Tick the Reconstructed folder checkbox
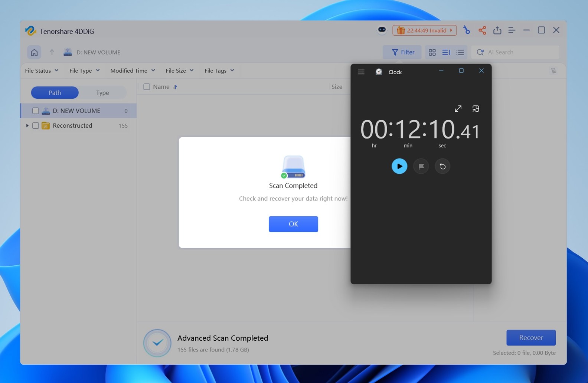The width and height of the screenshot is (588, 383). (x=36, y=125)
